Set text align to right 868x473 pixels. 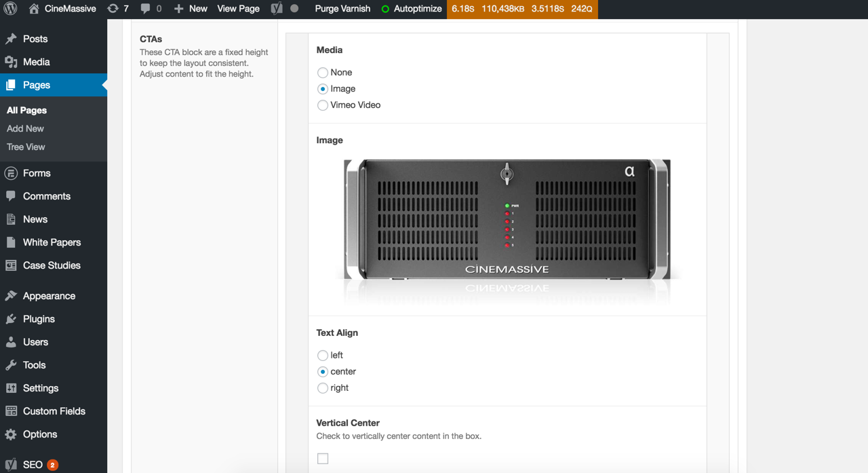coord(323,388)
